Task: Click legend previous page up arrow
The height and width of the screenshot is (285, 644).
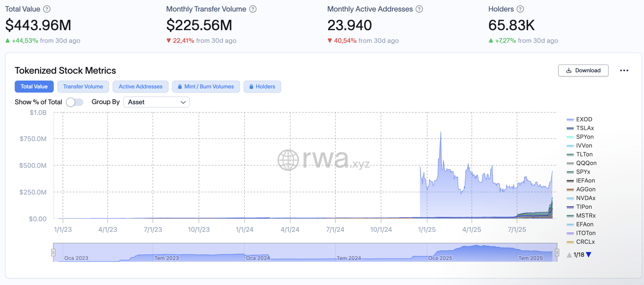Action: click(x=569, y=255)
